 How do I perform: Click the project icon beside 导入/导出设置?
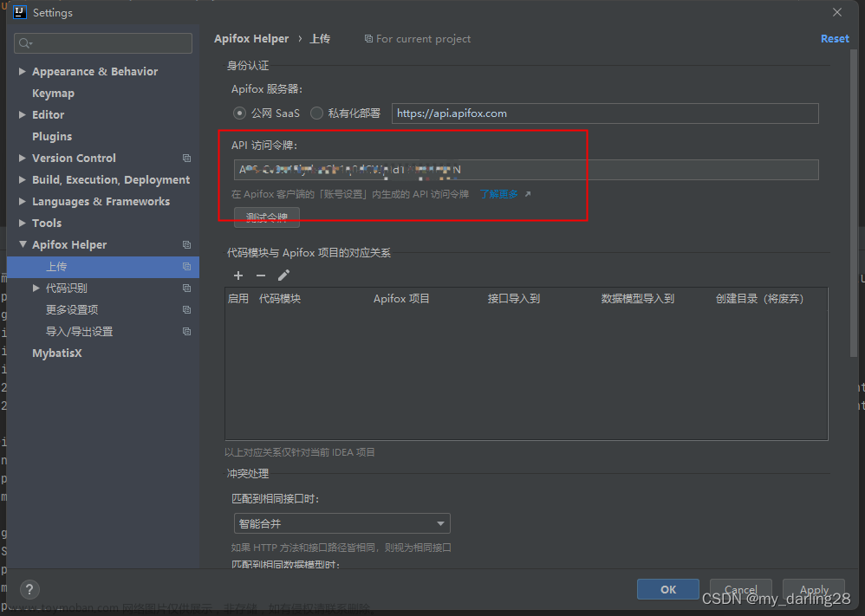click(x=187, y=332)
